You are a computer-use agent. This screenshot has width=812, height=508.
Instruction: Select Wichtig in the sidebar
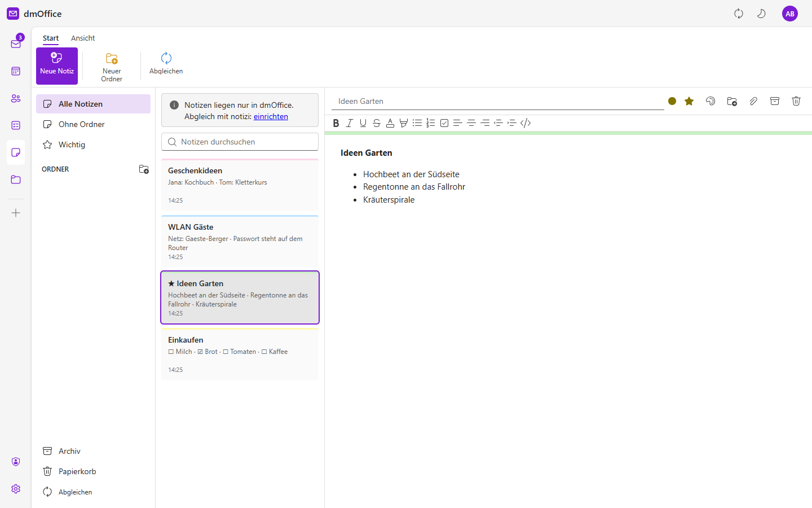tap(93, 144)
